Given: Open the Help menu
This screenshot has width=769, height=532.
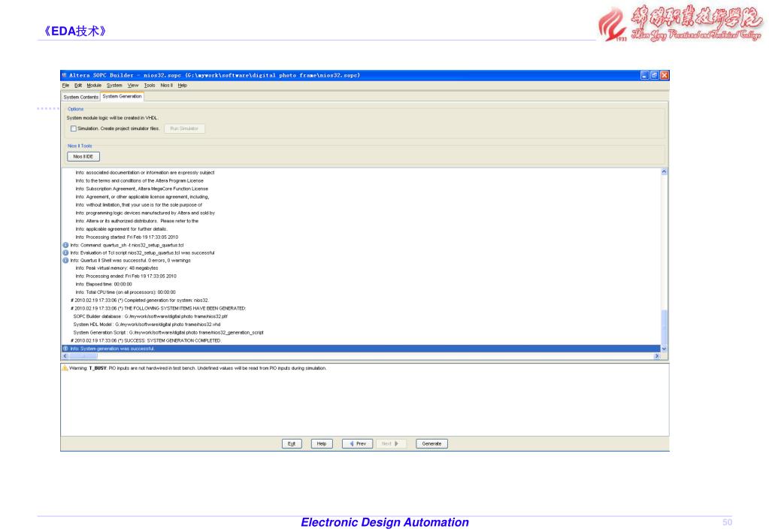Looking at the screenshot, I should (183, 86).
